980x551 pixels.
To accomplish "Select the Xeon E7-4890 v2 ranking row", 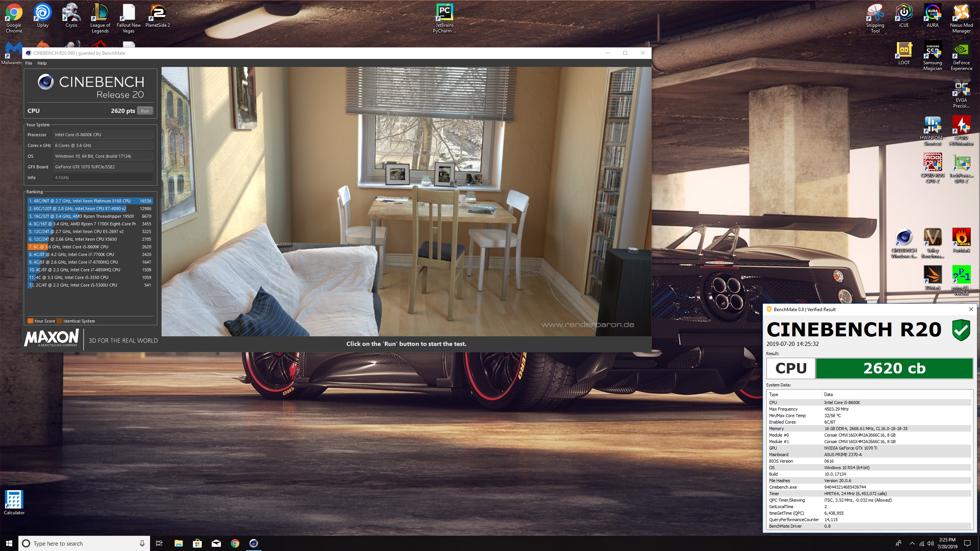I will (90, 209).
